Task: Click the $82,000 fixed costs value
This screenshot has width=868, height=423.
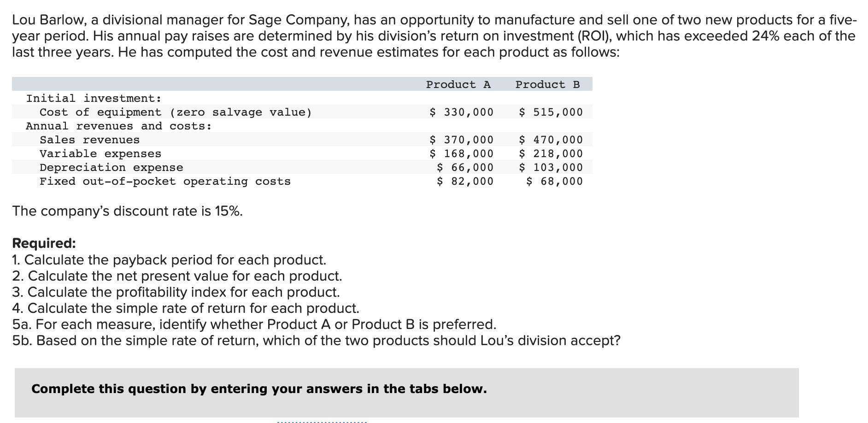Action: click(x=465, y=181)
